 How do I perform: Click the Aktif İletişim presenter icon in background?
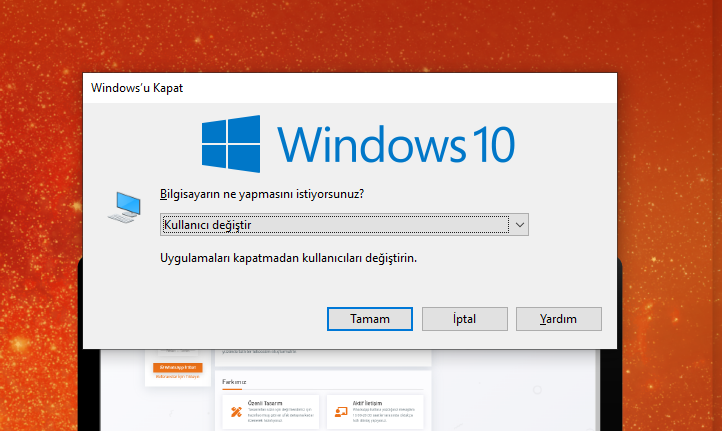pyautogui.click(x=341, y=412)
